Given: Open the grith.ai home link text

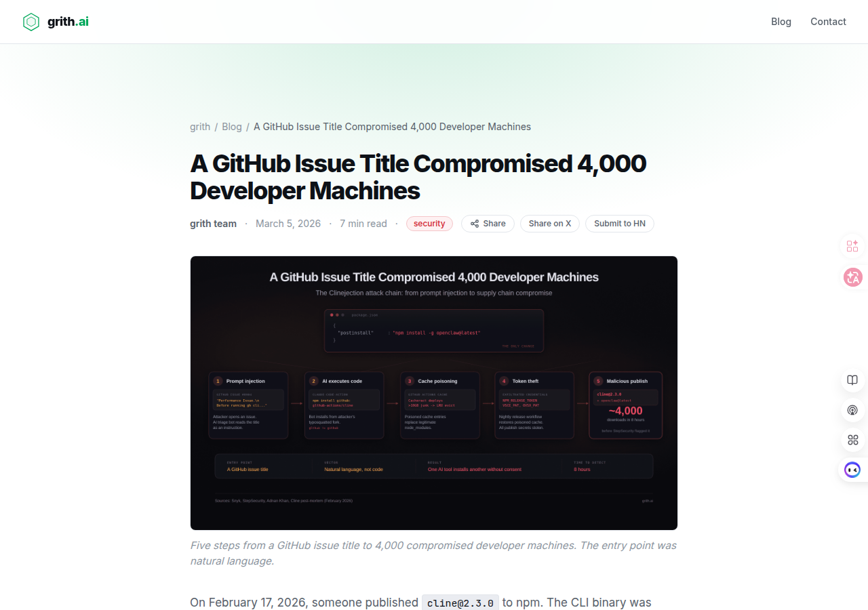Looking at the screenshot, I should [68, 22].
